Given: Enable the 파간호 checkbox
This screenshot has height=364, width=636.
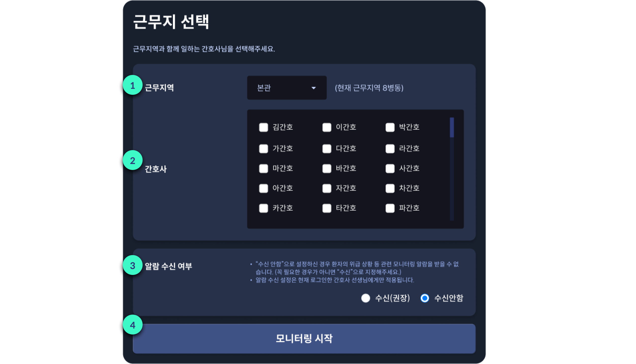Looking at the screenshot, I should click(390, 208).
